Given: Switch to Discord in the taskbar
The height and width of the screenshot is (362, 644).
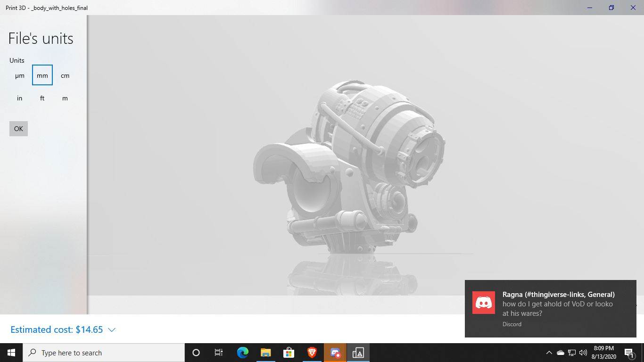Looking at the screenshot, I should [335, 353].
